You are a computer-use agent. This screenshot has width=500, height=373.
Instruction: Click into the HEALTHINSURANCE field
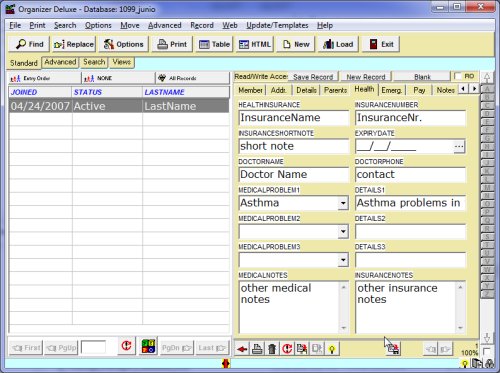click(294, 118)
